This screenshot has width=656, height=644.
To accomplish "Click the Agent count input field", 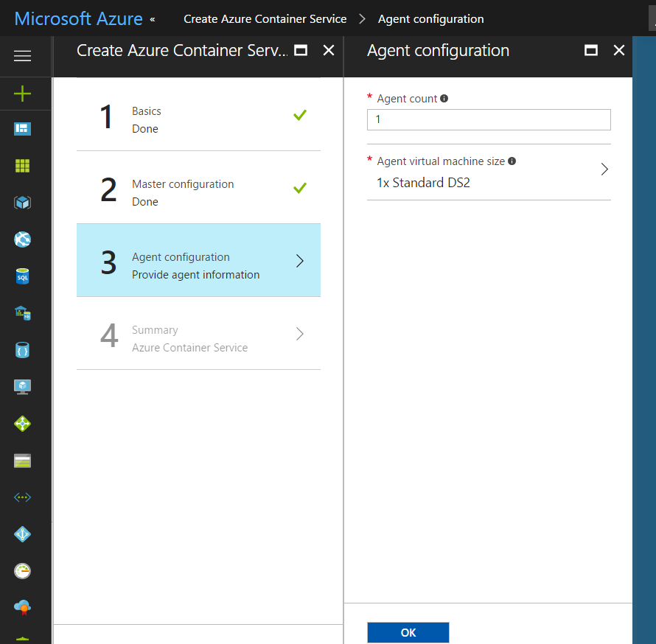I will click(x=489, y=119).
